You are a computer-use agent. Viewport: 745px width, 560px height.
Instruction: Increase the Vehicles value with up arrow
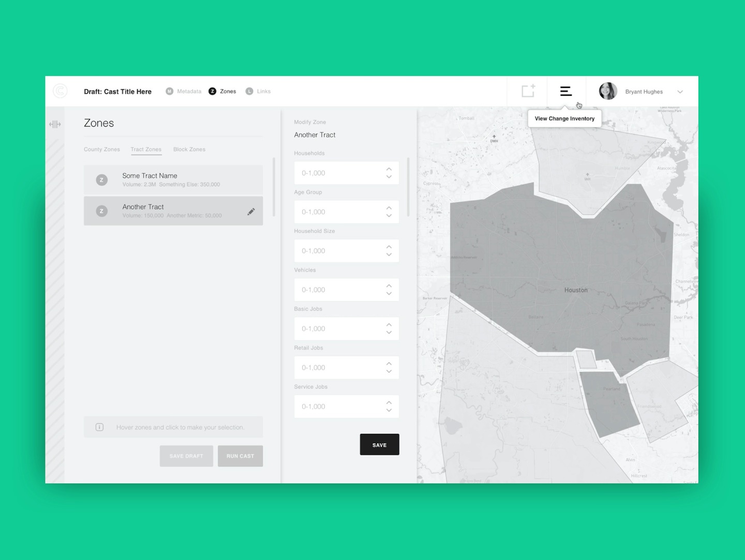(x=389, y=286)
